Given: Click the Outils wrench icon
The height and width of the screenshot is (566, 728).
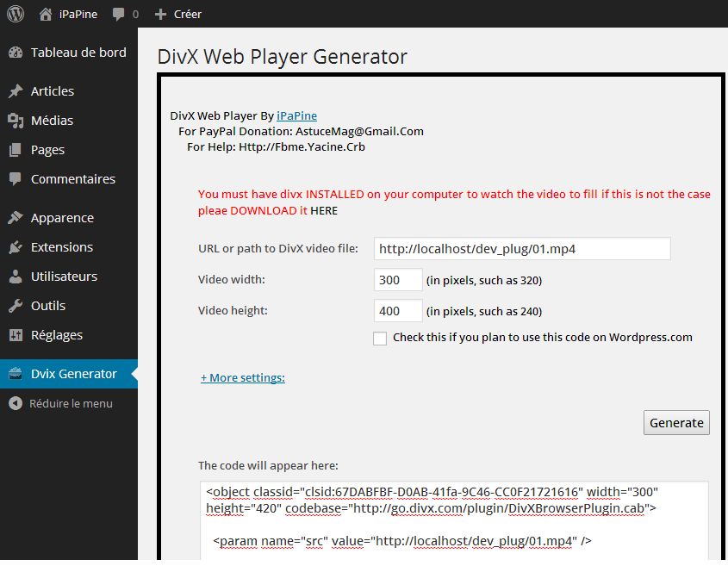Looking at the screenshot, I should click(x=16, y=306).
